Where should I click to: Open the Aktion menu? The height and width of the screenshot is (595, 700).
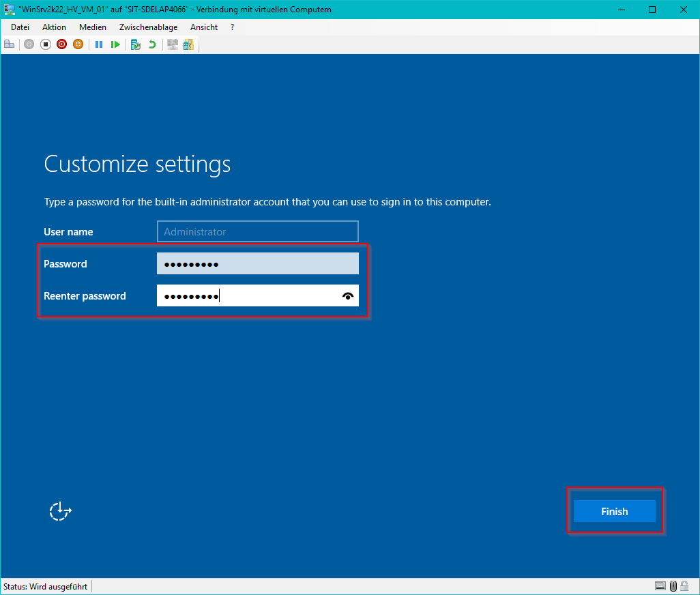(x=54, y=27)
